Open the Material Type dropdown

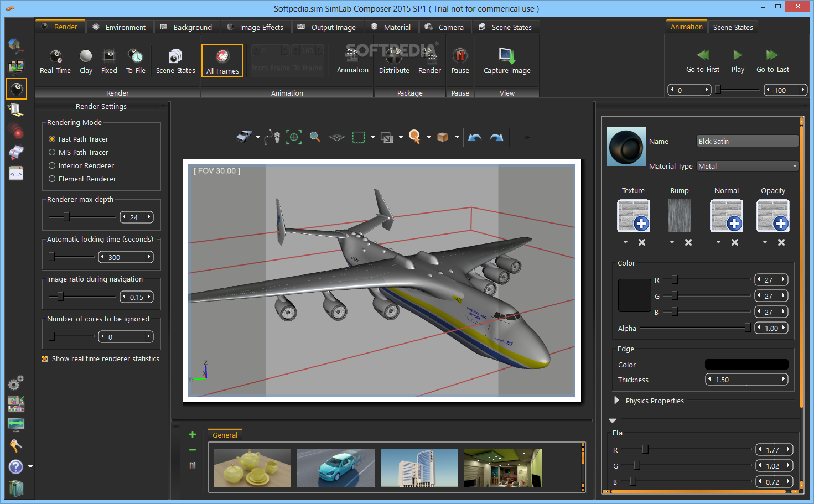tap(748, 166)
